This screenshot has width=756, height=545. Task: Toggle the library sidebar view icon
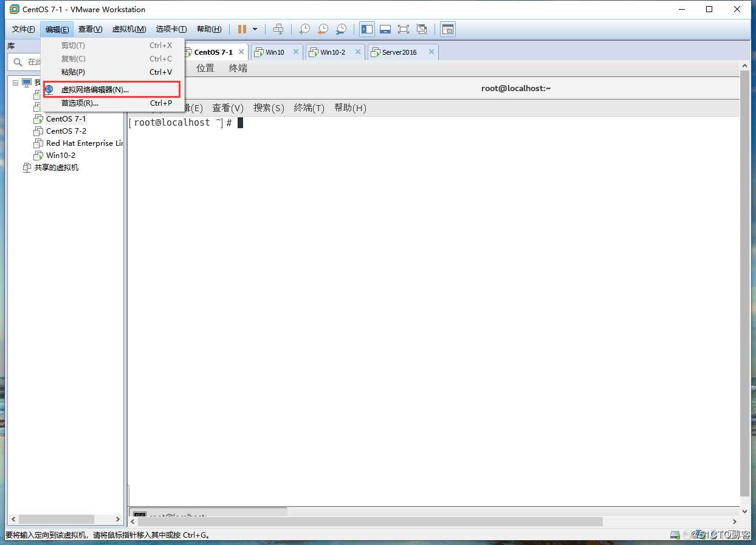coord(366,29)
